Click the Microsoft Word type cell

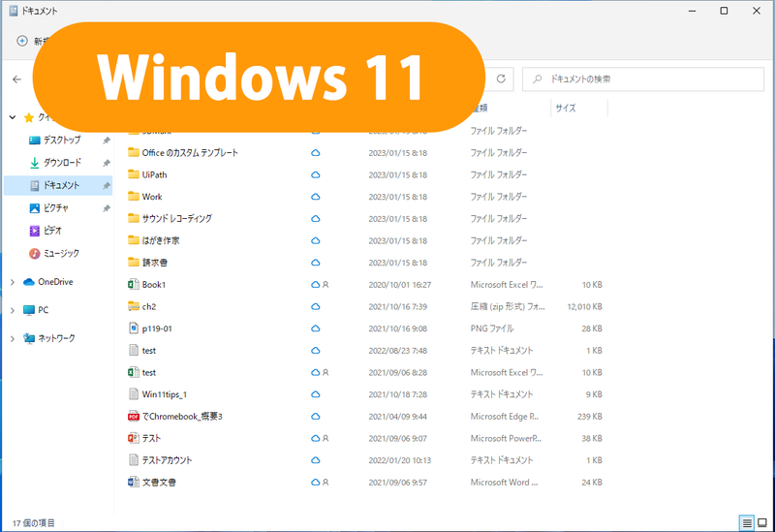(504, 482)
